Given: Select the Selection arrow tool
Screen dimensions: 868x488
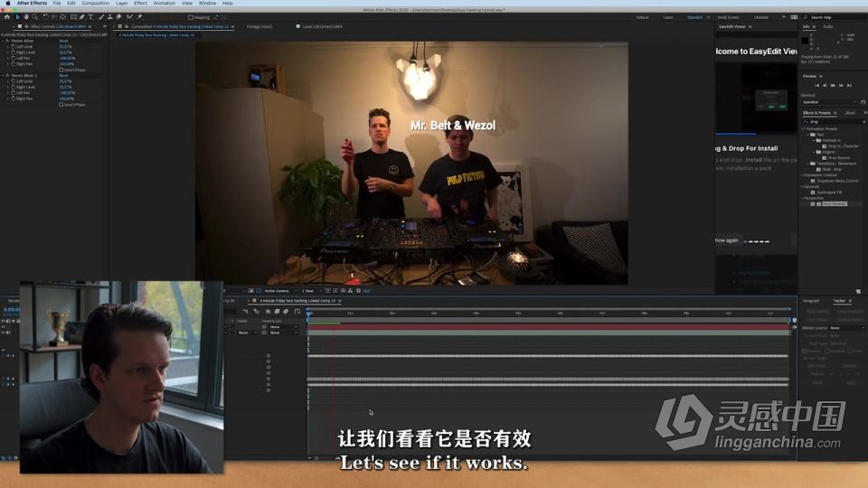Looking at the screenshot, I should point(17,17).
